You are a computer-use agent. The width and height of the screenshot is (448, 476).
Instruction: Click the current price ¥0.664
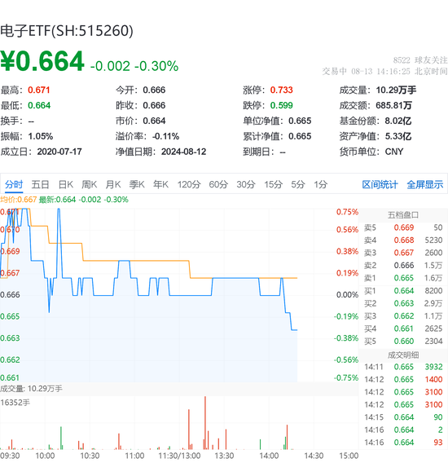coord(42,61)
